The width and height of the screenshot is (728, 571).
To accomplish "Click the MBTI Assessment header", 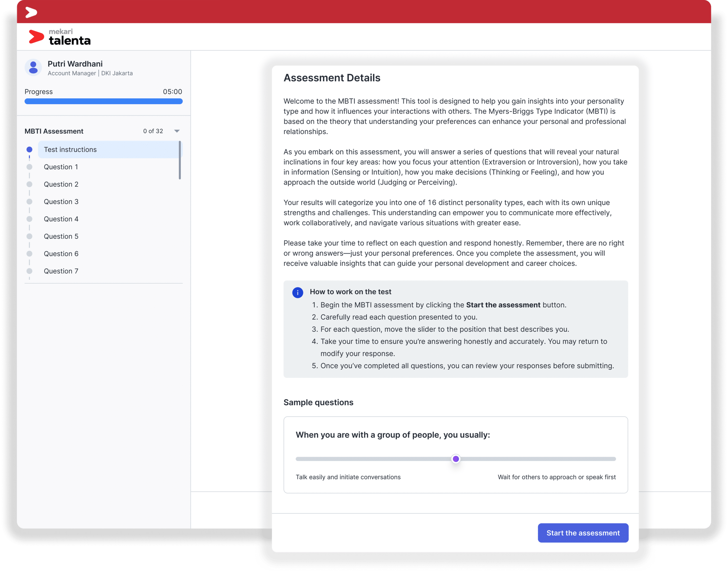I will click(54, 131).
